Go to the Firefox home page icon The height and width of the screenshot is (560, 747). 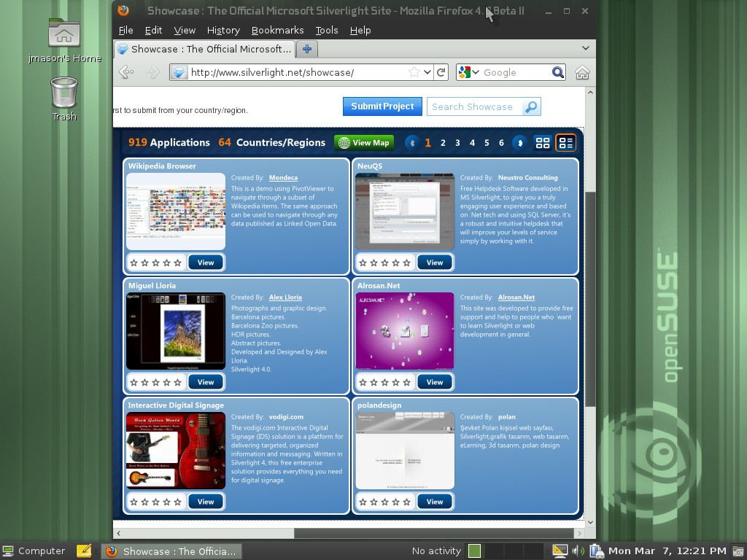tap(582, 72)
